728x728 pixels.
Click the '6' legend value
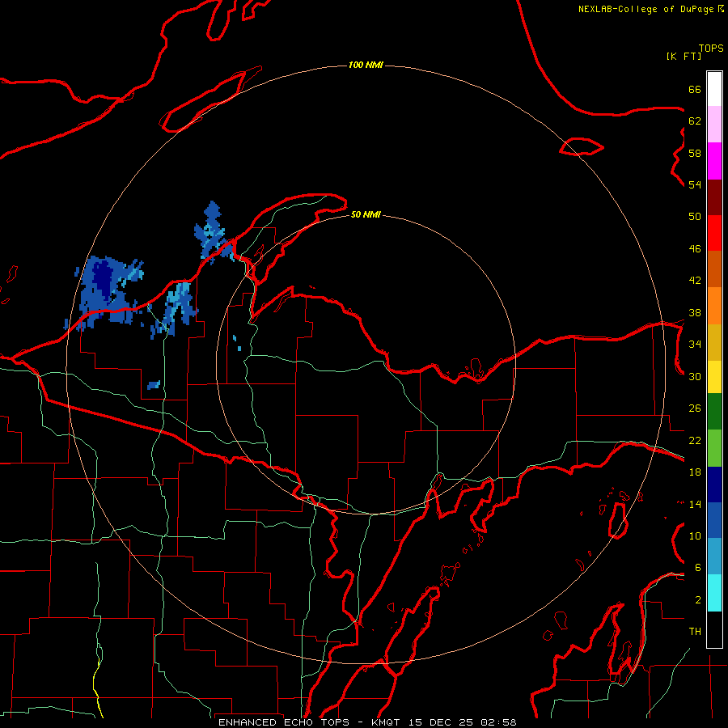coord(698,568)
